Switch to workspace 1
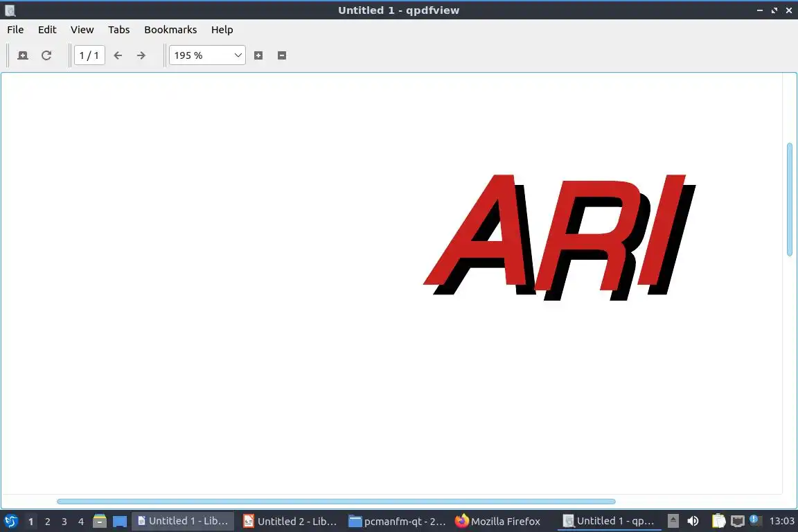 click(x=31, y=522)
